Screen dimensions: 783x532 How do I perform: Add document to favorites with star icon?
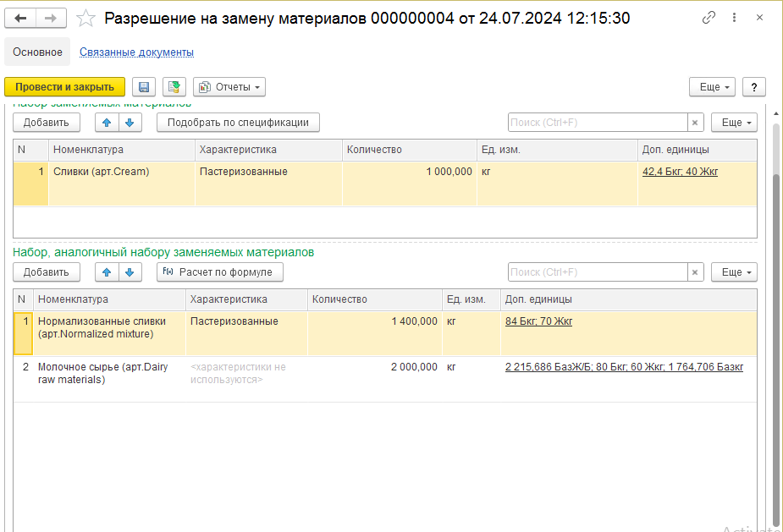(85, 18)
